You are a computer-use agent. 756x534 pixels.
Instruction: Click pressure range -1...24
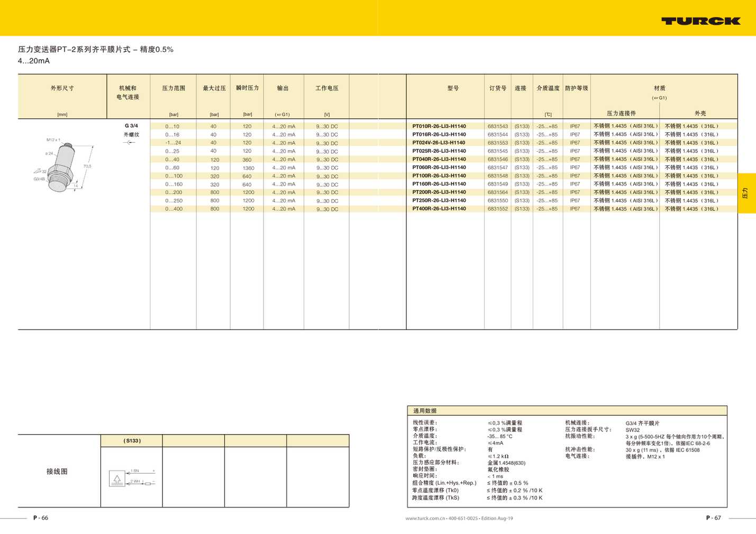point(173,143)
